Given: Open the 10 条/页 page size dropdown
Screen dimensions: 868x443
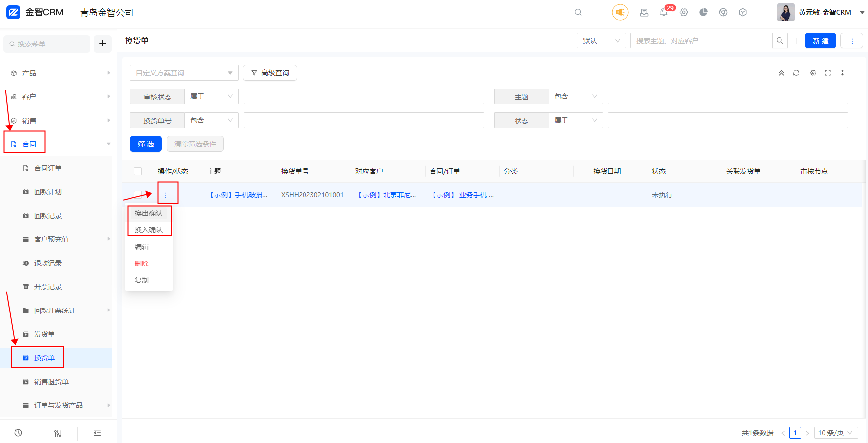Looking at the screenshot, I should click(x=836, y=433).
